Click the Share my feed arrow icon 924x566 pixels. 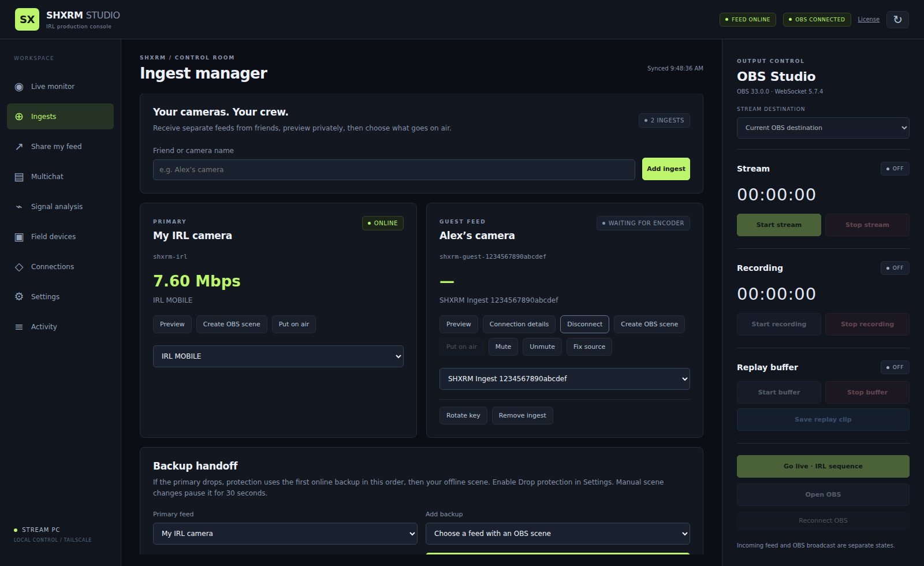[19, 147]
